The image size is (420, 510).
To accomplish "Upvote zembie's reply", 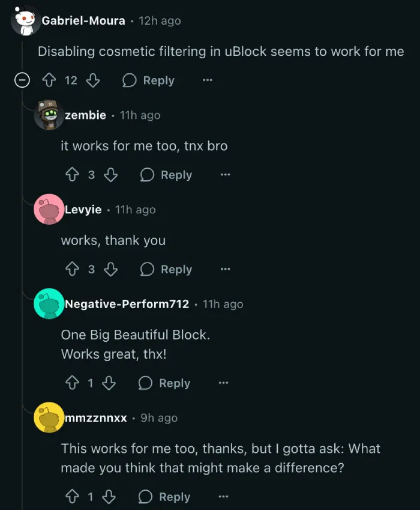I will click(x=72, y=175).
